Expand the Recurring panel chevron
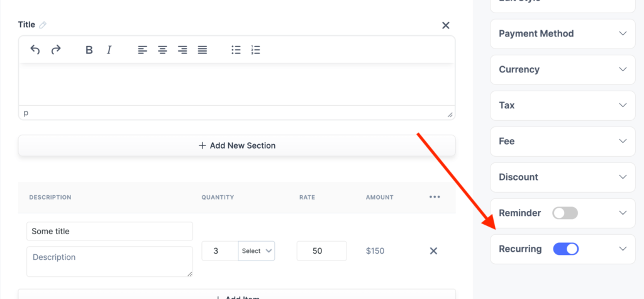The width and height of the screenshot is (644, 299). click(623, 249)
